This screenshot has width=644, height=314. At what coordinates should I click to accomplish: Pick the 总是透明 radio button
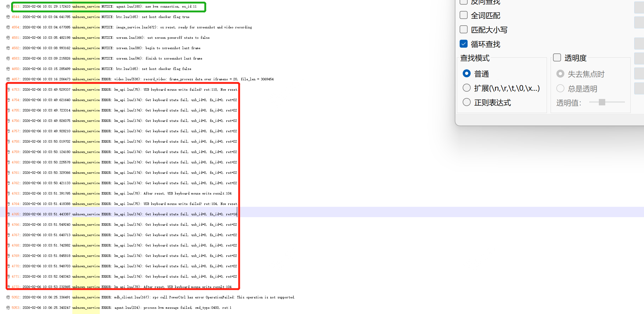pos(560,88)
